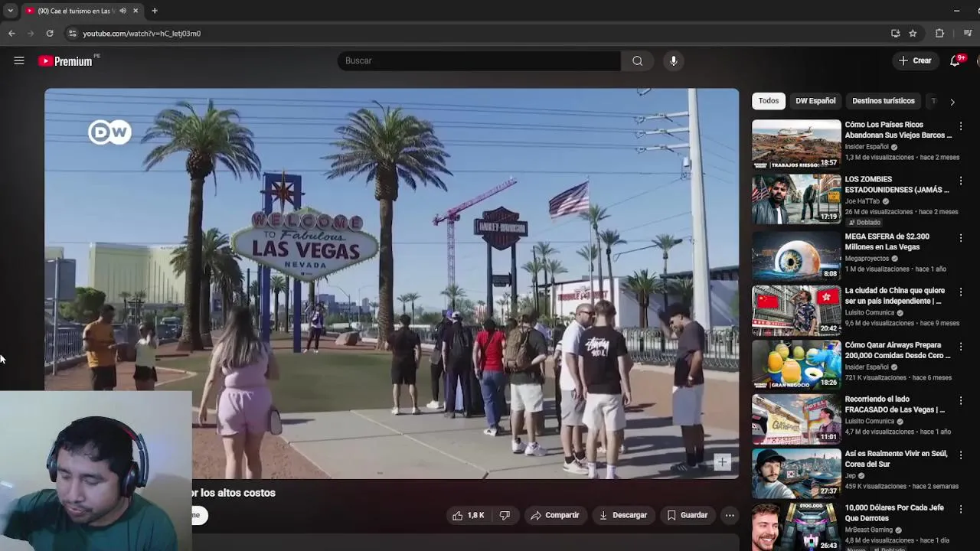980x551 pixels.
Task: Open menu for '10,000 Dólares' video
Action: pos(961,509)
